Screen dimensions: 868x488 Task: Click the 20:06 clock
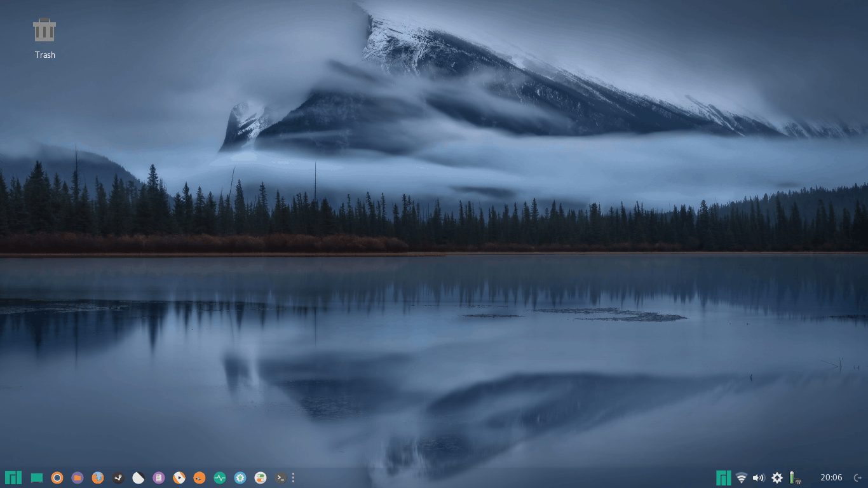pyautogui.click(x=831, y=478)
